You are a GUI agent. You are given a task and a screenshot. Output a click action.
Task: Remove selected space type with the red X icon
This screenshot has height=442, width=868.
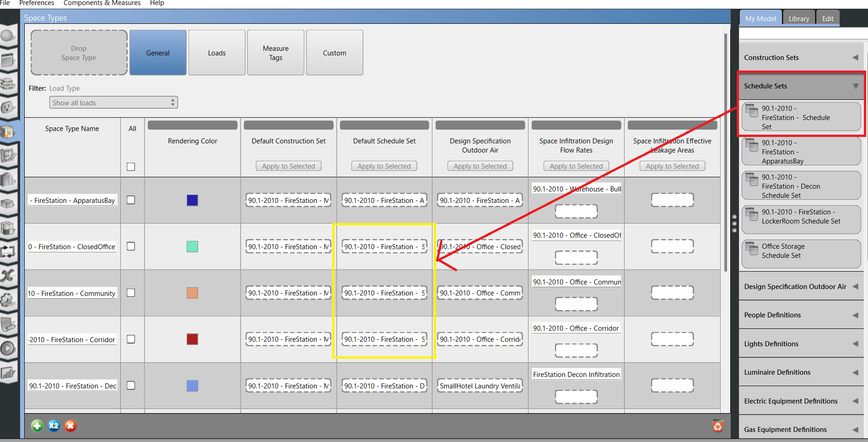pyautogui.click(x=70, y=426)
